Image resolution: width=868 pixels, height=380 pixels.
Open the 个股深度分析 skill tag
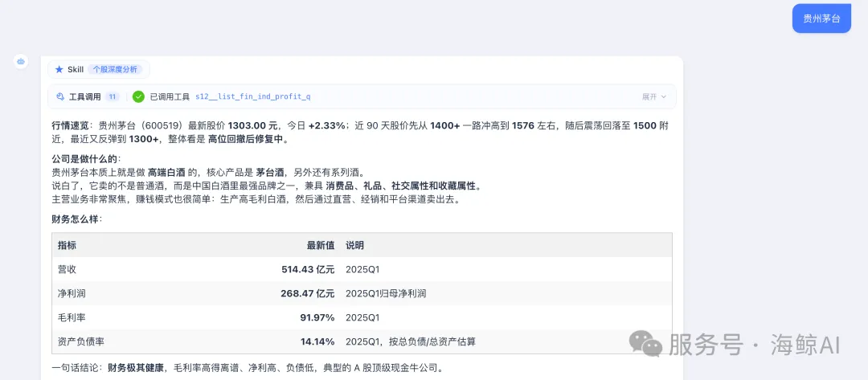pyautogui.click(x=115, y=70)
